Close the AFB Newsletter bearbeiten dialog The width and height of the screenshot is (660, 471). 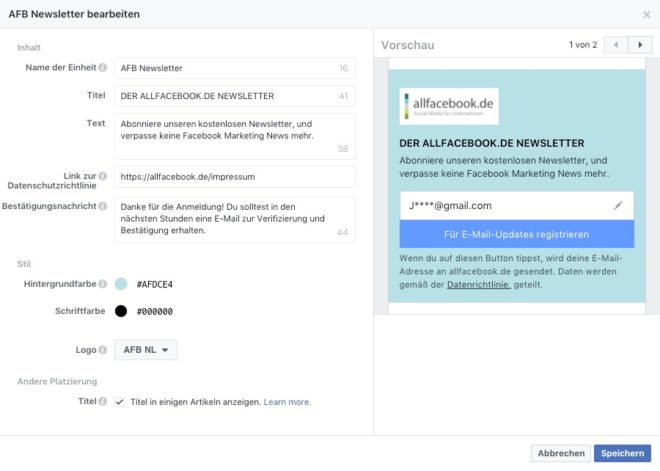click(x=647, y=15)
